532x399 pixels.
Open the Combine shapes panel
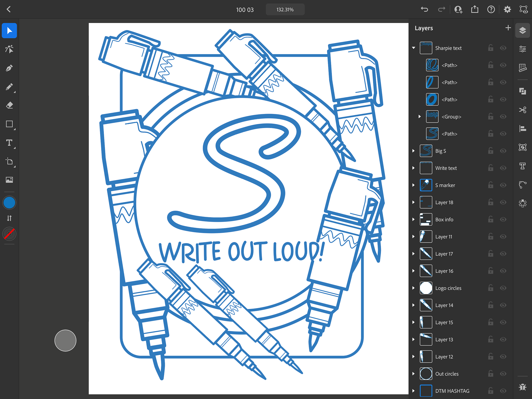pos(523,91)
